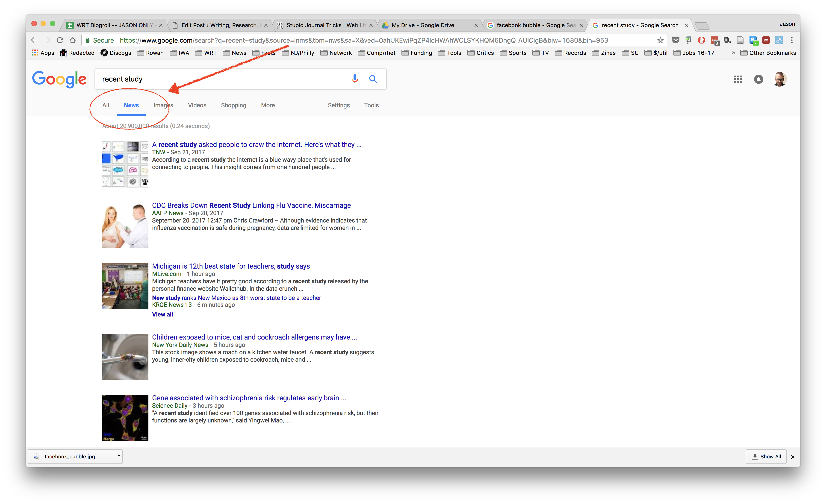Switch to My Drive Google Drive tab
The image size is (826, 504).
[x=430, y=25]
